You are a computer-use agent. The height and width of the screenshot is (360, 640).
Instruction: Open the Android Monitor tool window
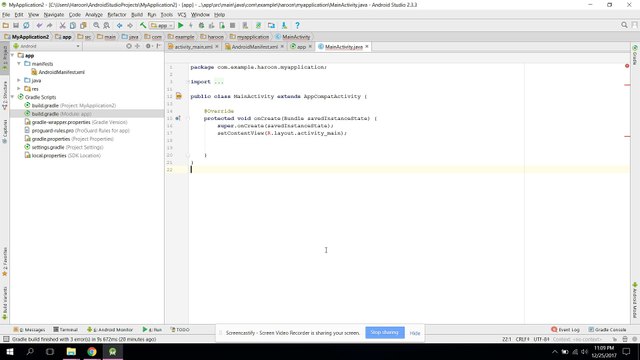click(110, 329)
